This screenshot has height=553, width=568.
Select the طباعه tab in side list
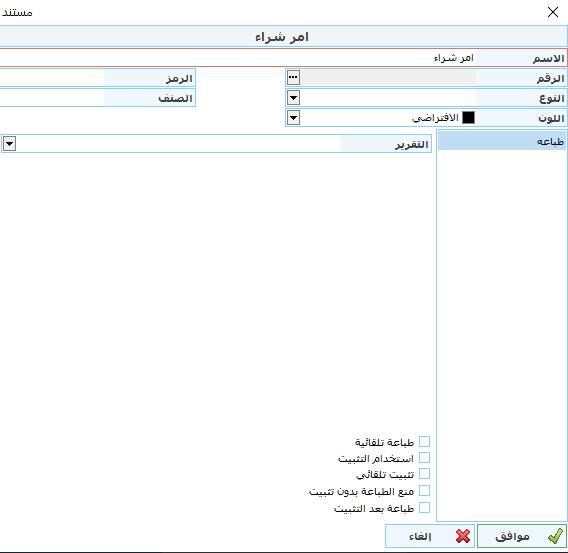click(x=502, y=142)
